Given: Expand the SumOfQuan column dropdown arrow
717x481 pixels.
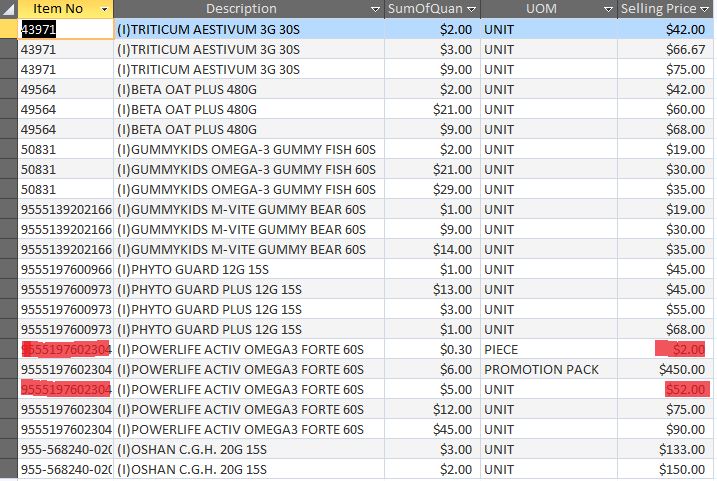Looking at the screenshot, I should click(470, 9).
